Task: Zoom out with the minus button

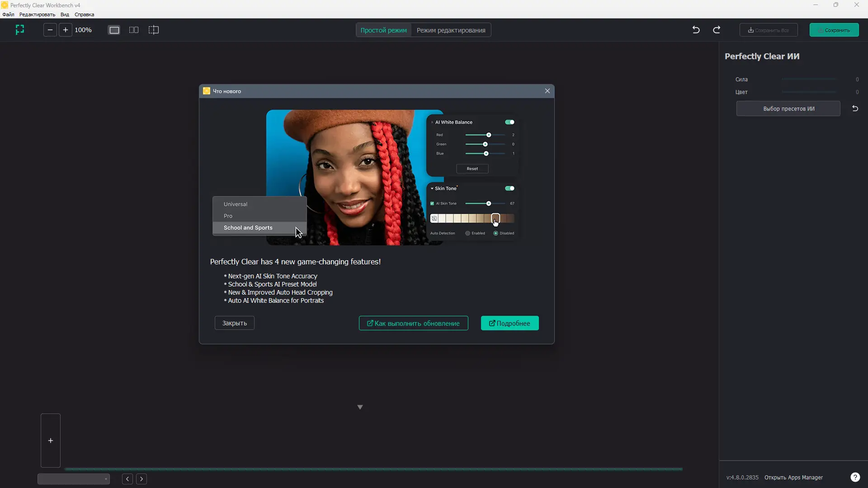Action: [50, 30]
